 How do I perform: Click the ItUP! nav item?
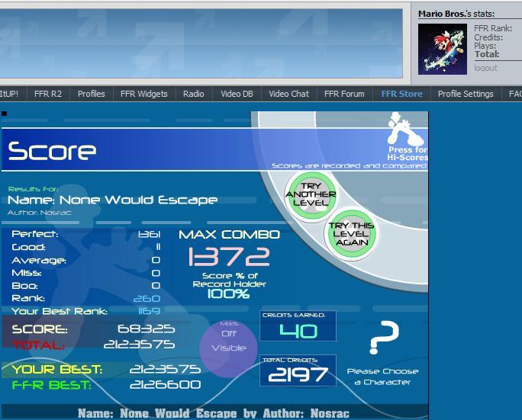10,94
